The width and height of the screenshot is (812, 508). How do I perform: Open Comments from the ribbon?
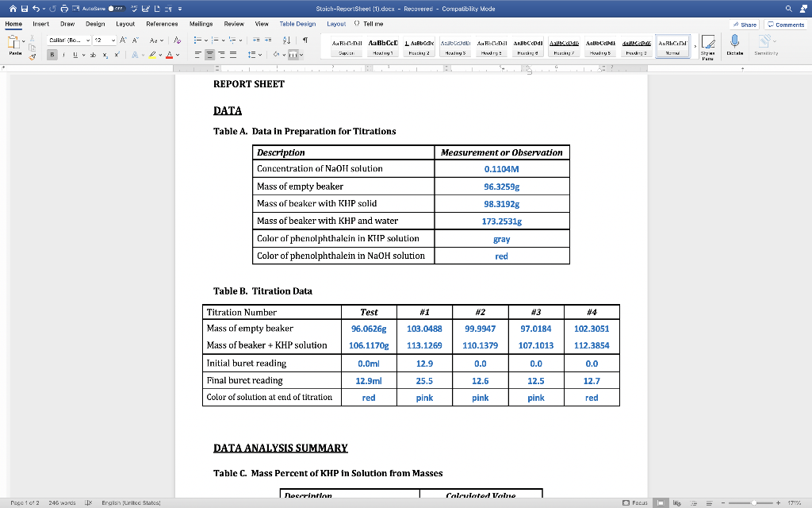pos(785,24)
